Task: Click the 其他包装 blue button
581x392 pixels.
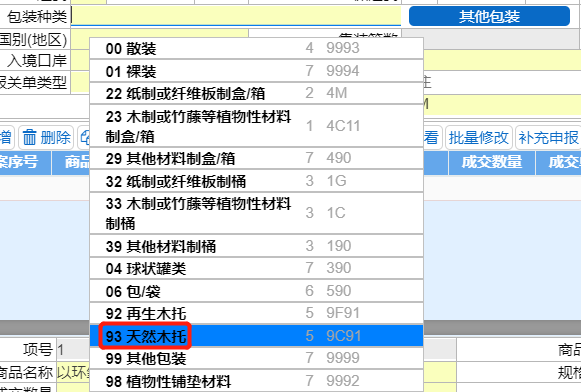Action: [x=489, y=16]
